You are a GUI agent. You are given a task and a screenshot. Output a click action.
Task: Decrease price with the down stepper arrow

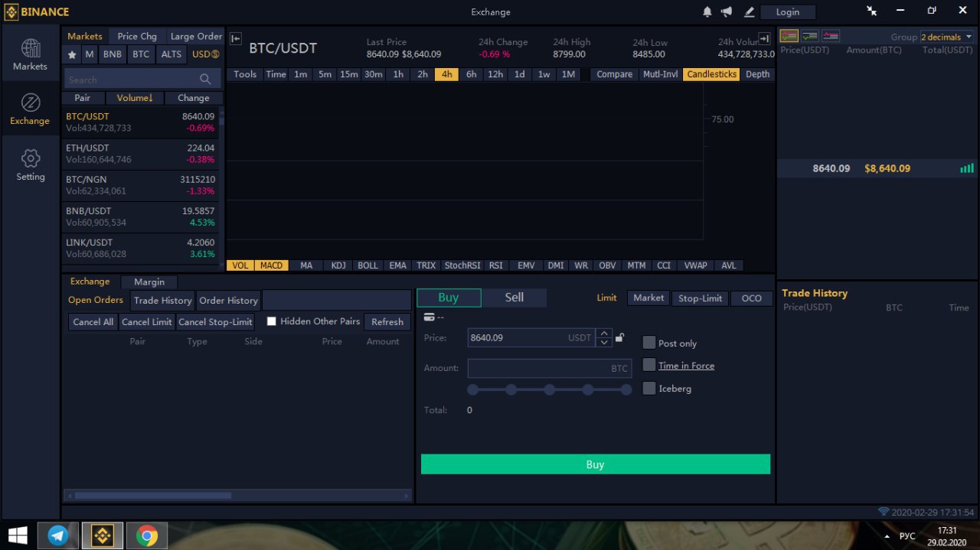[x=604, y=342]
